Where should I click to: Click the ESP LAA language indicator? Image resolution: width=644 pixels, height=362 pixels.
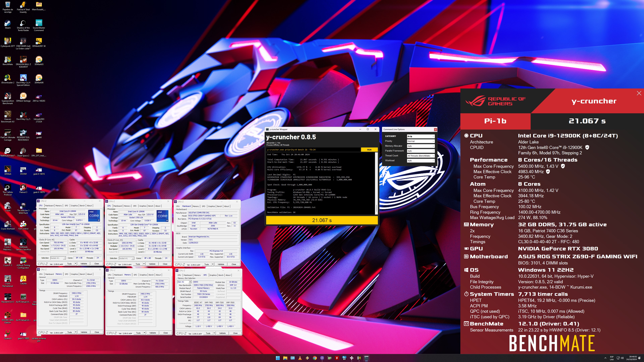coord(612,358)
